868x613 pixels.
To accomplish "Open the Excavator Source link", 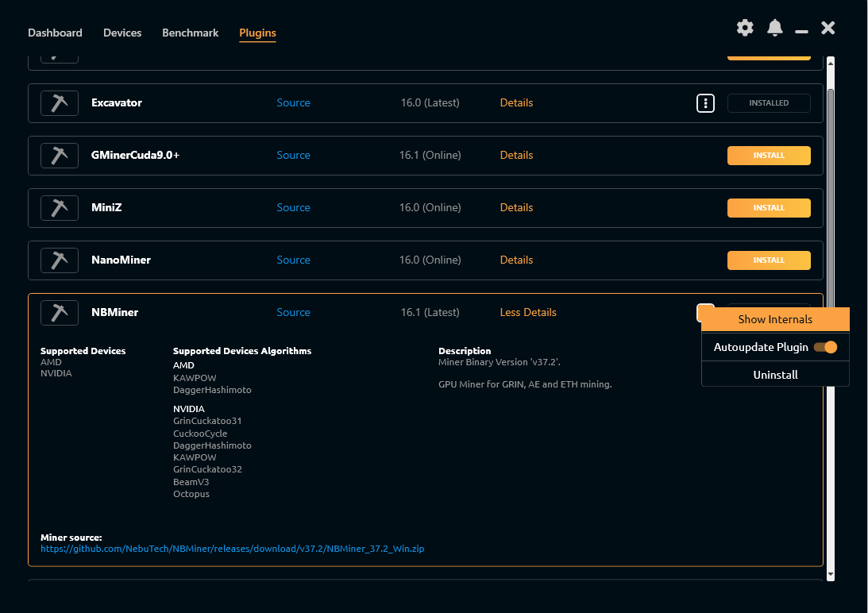I will [293, 102].
